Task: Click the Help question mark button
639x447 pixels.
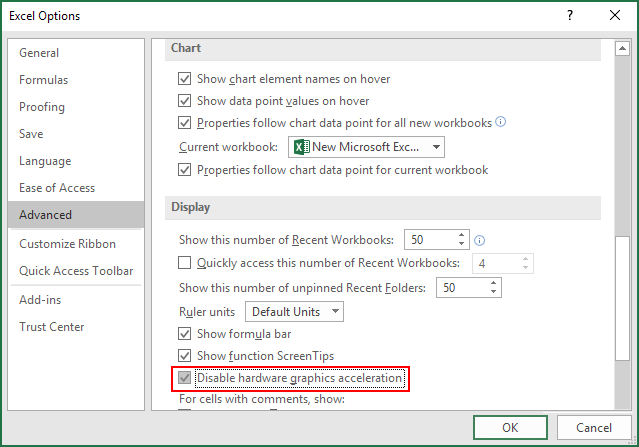Action: point(569,16)
